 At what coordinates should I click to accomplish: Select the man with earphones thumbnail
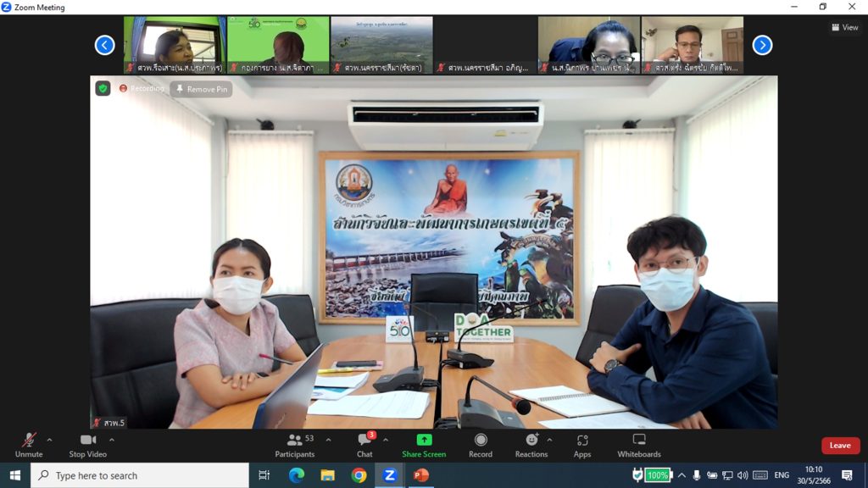coord(693,45)
